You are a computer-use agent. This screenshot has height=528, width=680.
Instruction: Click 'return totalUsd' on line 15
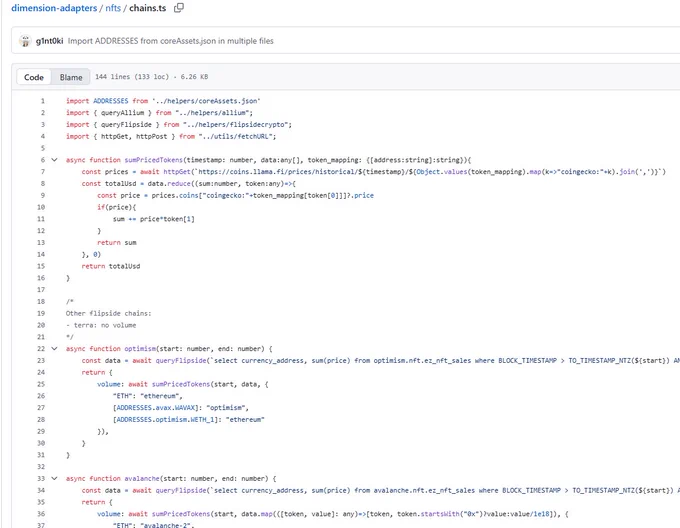coord(111,266)
